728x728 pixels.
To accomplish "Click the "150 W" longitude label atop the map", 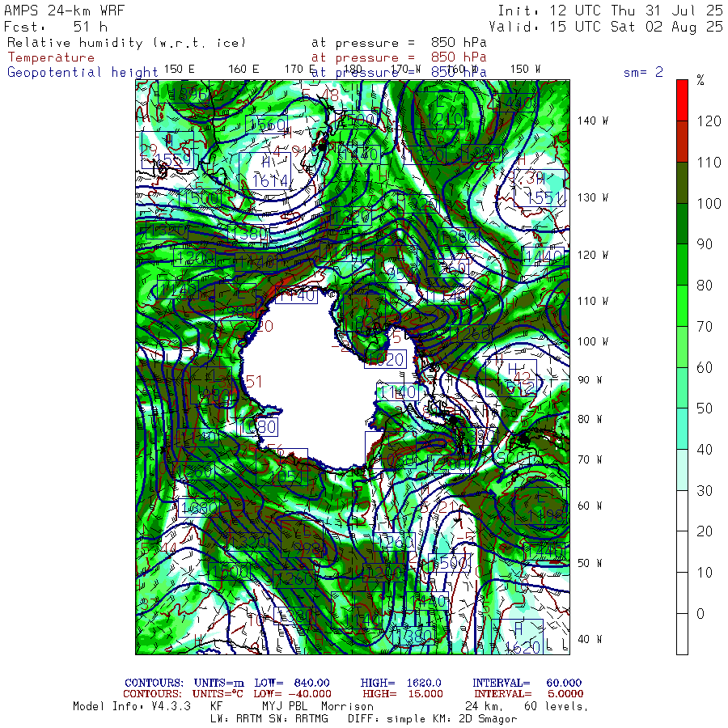I will (x=525, y=70).
